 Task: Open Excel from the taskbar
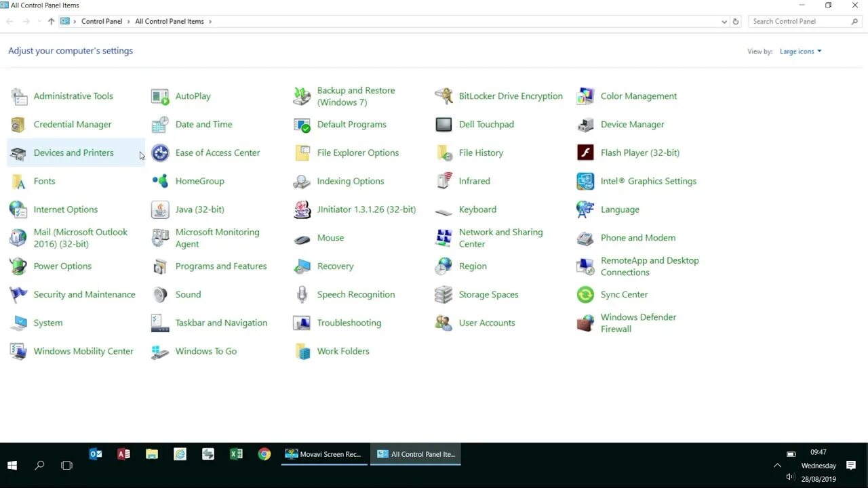click(236, 454)
